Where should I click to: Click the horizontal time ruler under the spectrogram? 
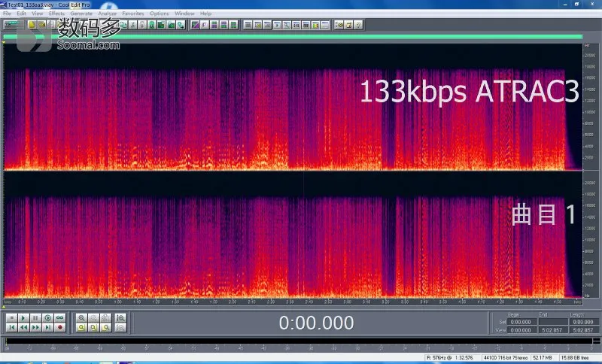[293, 302]
